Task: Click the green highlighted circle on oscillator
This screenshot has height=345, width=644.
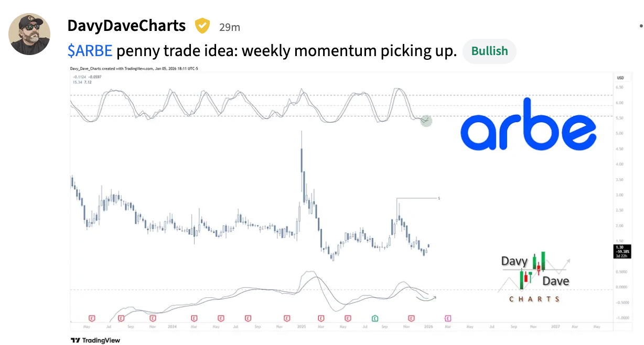Action: coord(426,121)
